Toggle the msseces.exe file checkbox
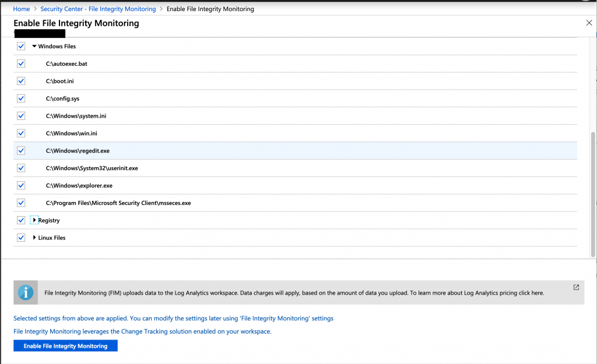 (21, 203)
